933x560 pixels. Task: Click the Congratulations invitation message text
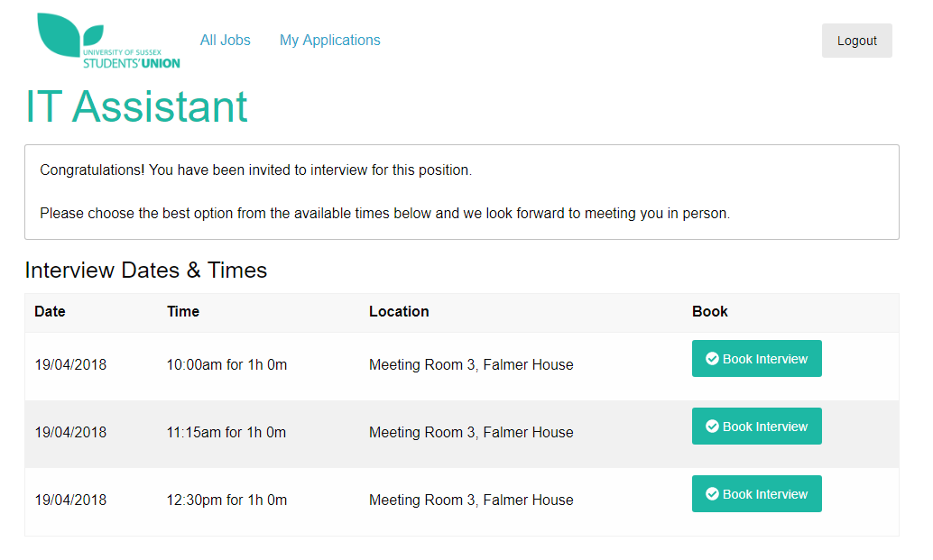click(255, 170)
